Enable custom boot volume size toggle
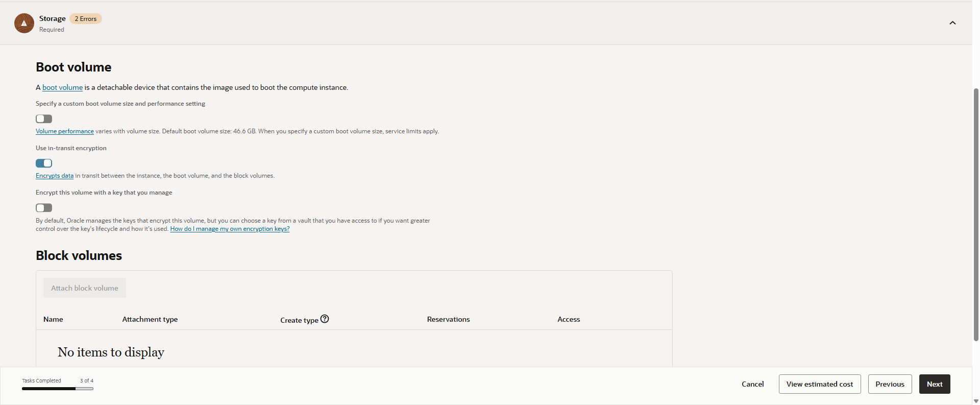Screen dimensions: 980x405 pos(44,119)
